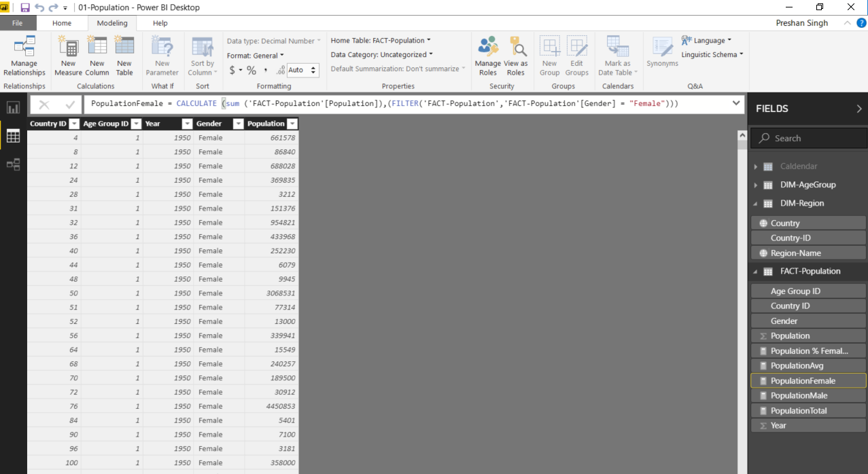Image resolution: width=868 pixels, height=474 pixels.
Task: Select the PopulationTotal measure field
Action: point(808,410)
